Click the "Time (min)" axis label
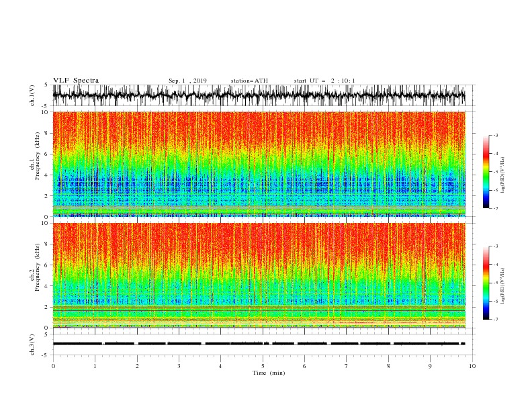 point(269,373)
